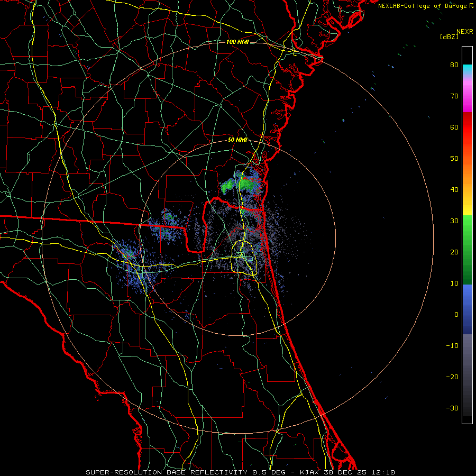Viewport: 476px width, 476px height.
Task: Click the 80 value on dBZ scale
Action: (454, 65)
